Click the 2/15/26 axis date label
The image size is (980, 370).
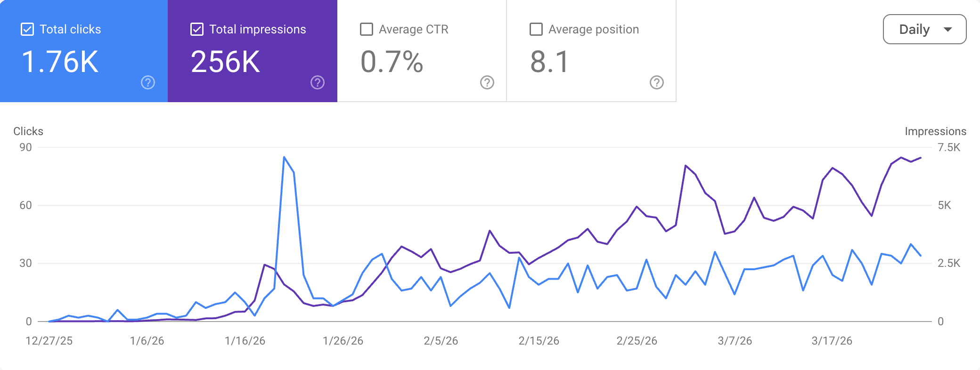click(x=539, y=341)
